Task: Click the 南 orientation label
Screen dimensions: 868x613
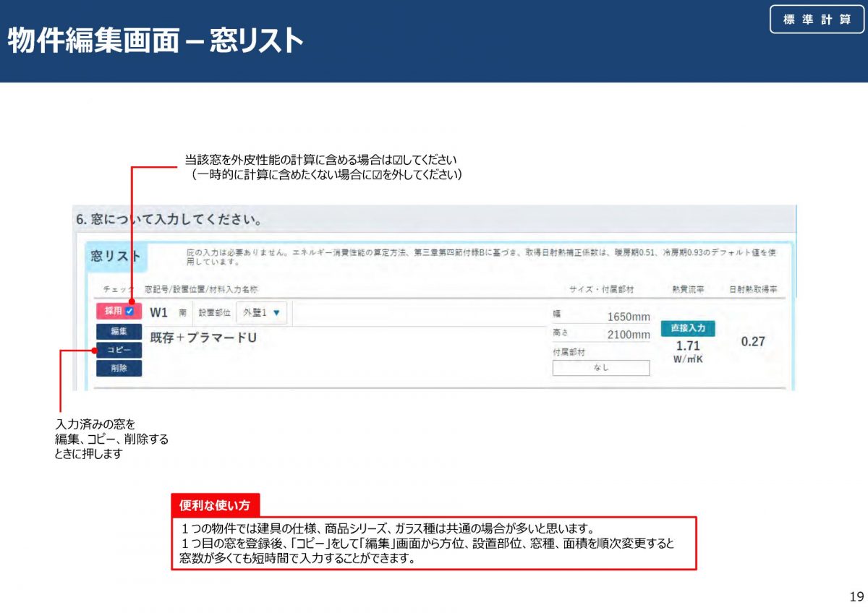Action: pos(183,313)
